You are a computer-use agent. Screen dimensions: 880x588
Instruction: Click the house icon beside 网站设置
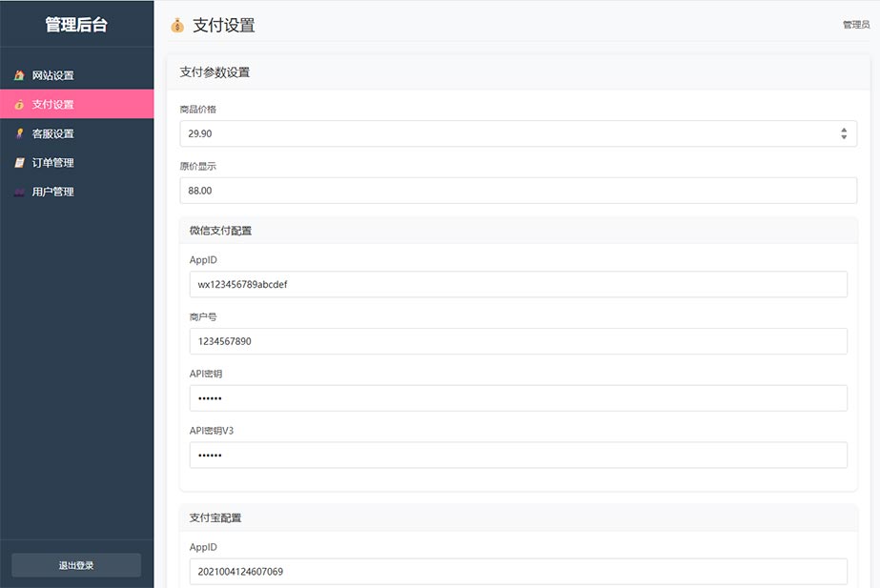click(x=19, y=75)
